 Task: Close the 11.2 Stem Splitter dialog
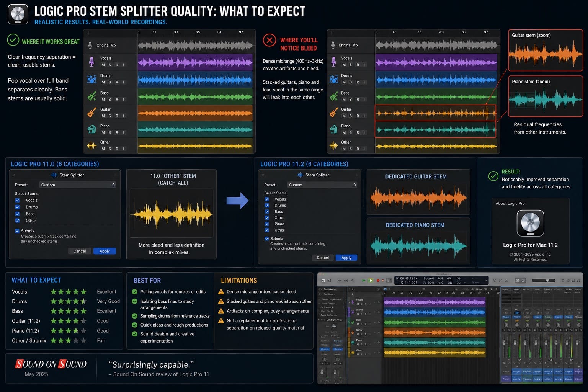click(x=263, y=175)
